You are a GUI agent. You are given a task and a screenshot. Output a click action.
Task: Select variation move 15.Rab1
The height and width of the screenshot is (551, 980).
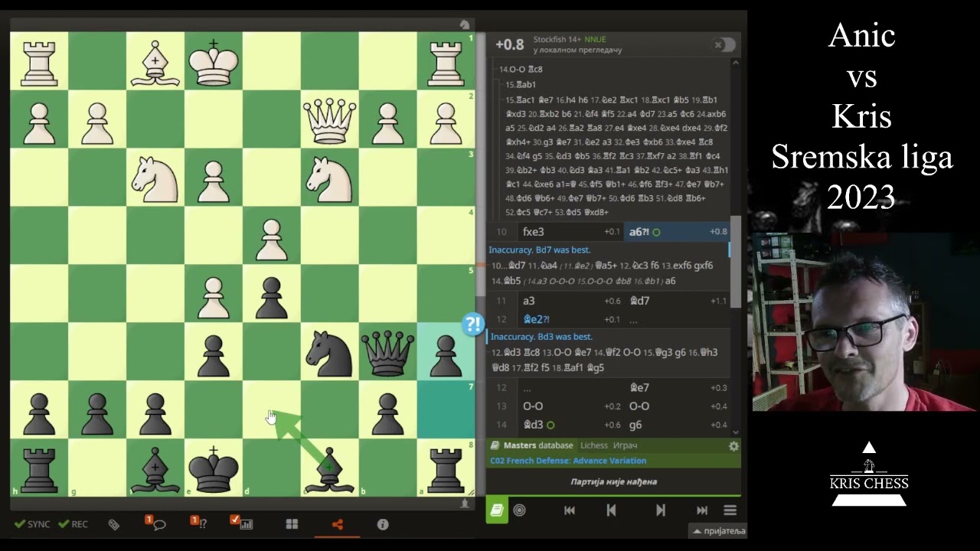(x=521, y=85)
